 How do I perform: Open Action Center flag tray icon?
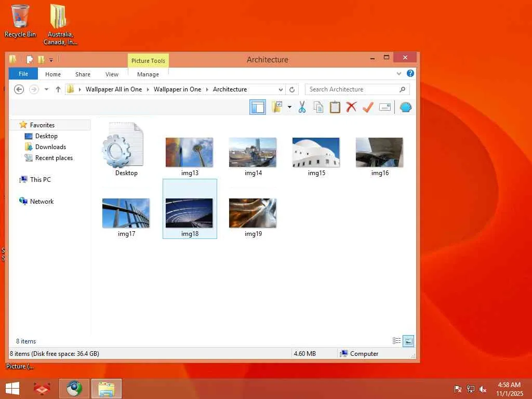coord(458,389)
